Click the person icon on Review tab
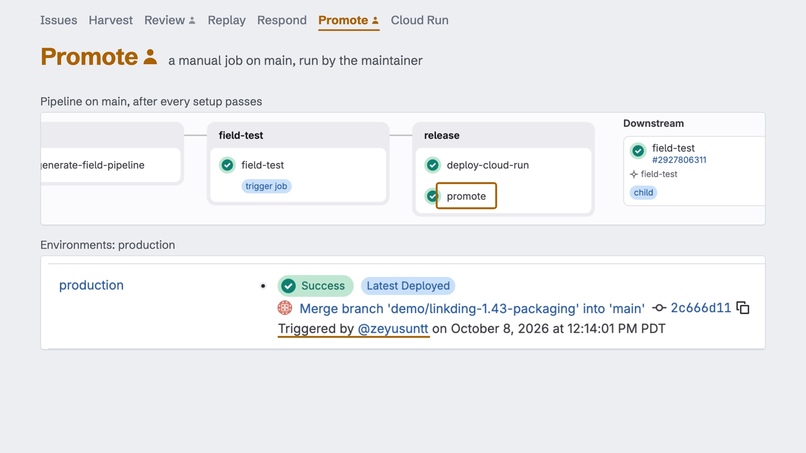 click(x=192, y=21)
